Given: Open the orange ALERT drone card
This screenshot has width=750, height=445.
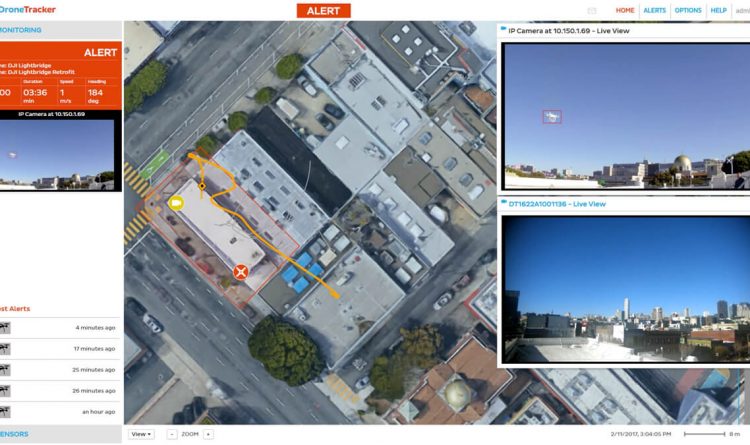Looking at the screenshot, I should tap(61, 75).
